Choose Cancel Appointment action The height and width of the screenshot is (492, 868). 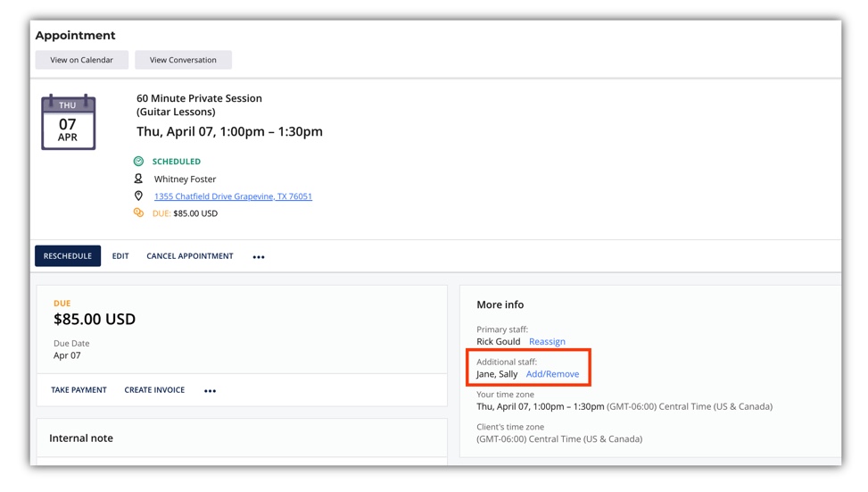point(190,256)
